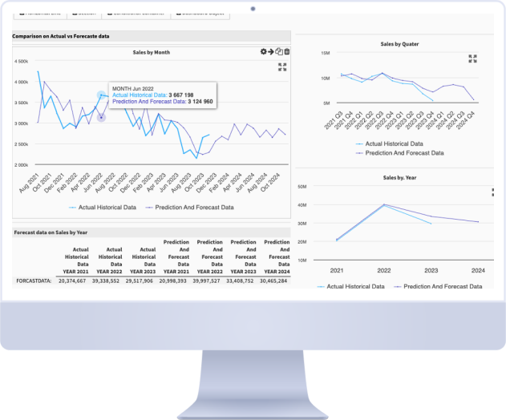The width and height of the screenshot is (506, 420).
Task: Select the FORCASTDATA row label
Action: [33, 281]
